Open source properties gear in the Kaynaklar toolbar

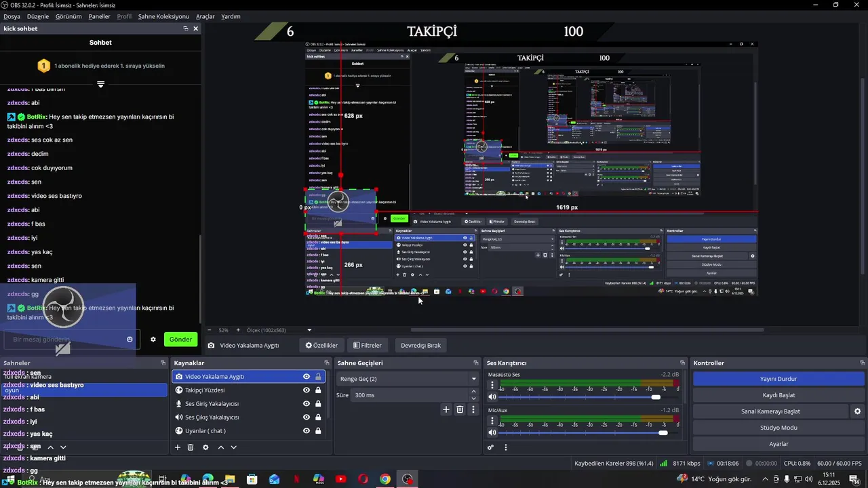205,447
